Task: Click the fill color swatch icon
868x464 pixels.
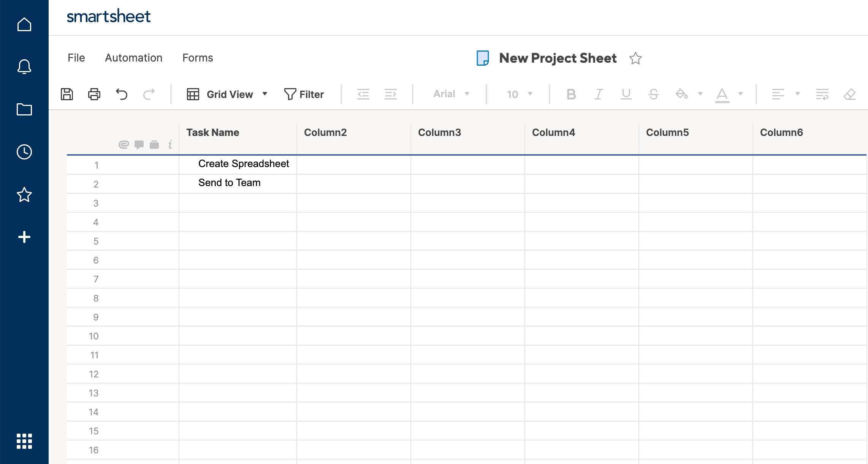Action: [683, 93]
